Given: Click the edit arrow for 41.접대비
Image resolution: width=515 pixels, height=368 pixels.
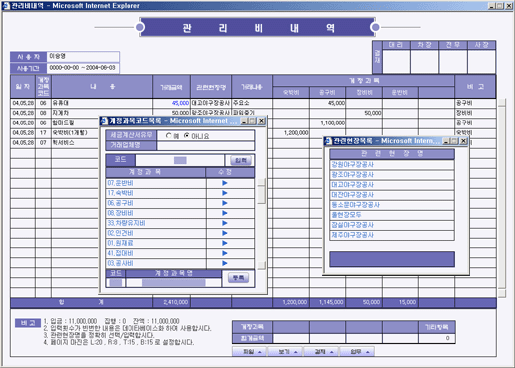Looking at the screenshot, I should click(225, 253).
